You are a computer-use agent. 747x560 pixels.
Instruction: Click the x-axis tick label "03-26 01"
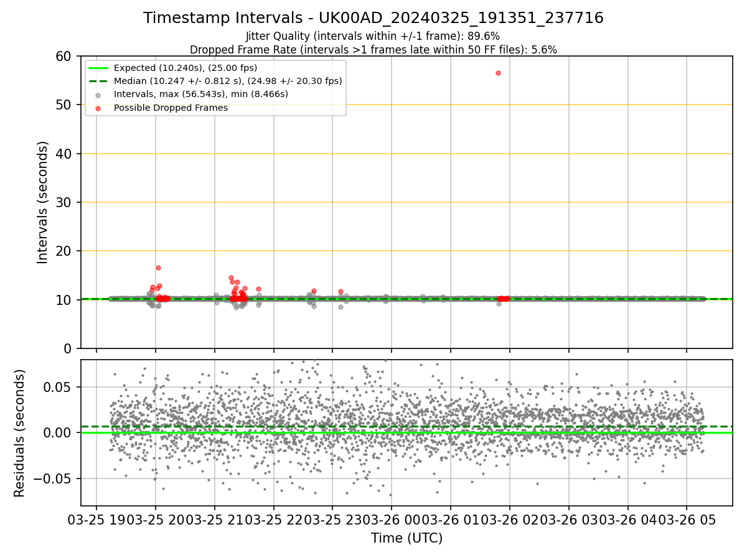[450, 519]
